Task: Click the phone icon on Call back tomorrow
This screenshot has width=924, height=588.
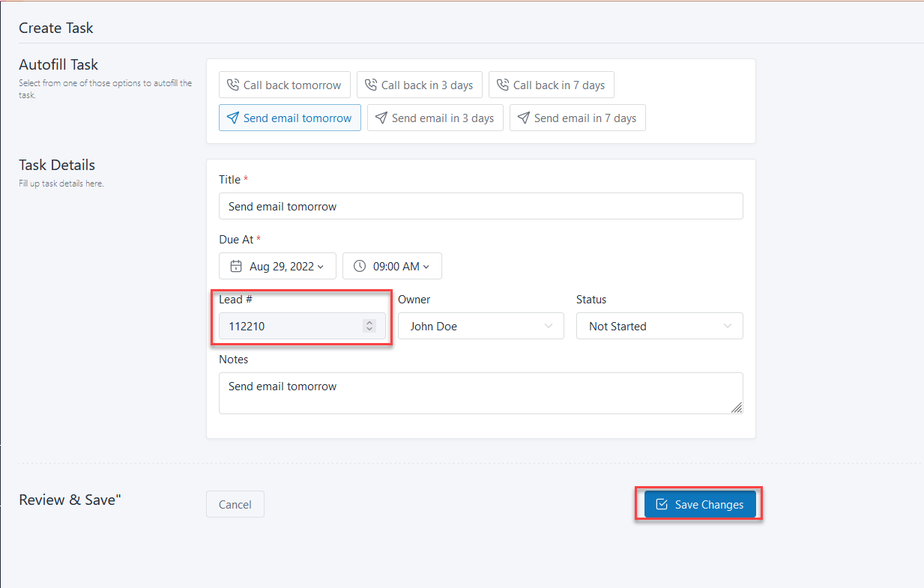Action: (x=232, y=85)
